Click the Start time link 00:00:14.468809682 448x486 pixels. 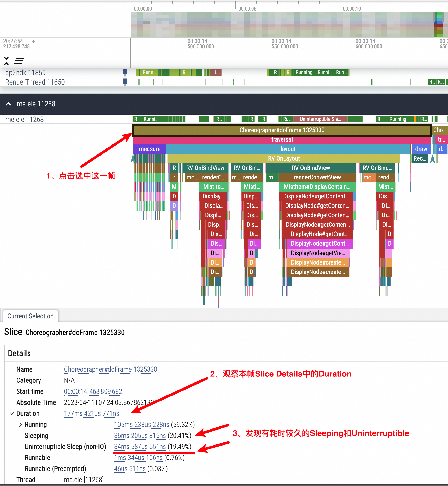(x=93, y=391)
